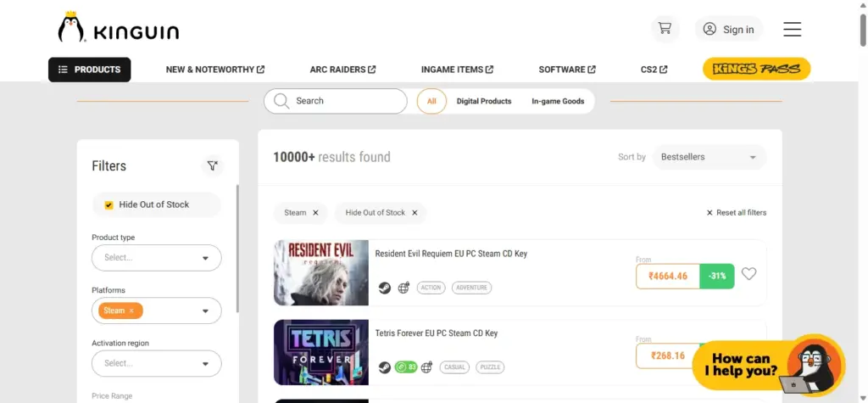The width and height of the screenshot is (868, 403).
Task: Open the shopping cart icon
Action: 665,29
